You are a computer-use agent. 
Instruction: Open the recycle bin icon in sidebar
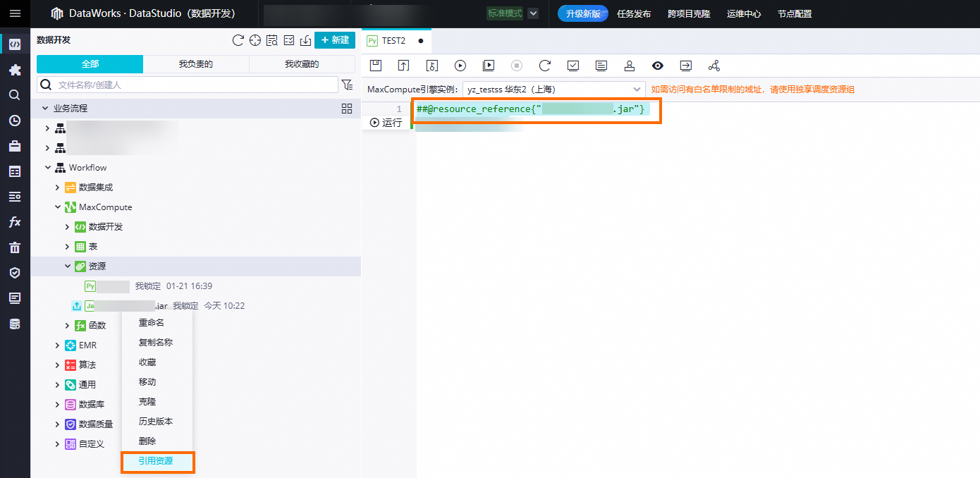tap(15, 247)
